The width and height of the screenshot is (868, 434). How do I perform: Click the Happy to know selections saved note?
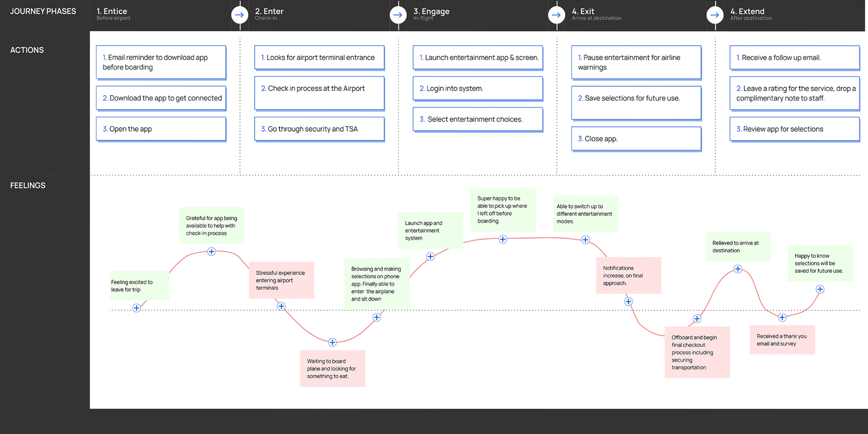pos(820,263)
